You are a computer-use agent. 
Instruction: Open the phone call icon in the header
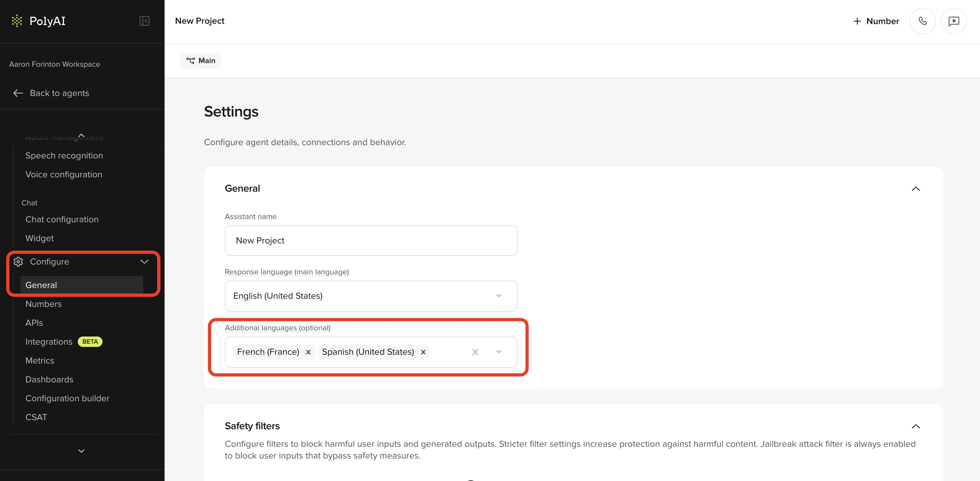922,21
